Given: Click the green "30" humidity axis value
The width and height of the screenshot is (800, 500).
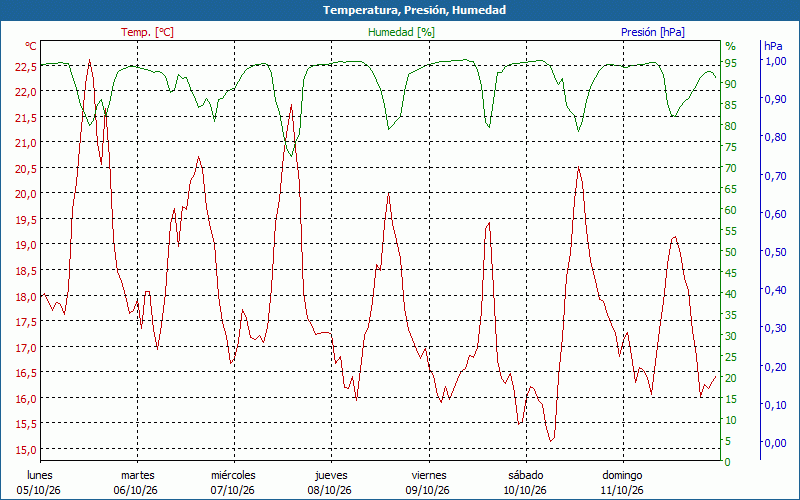Looking at the screenshot, I should (x=731, y=336).
